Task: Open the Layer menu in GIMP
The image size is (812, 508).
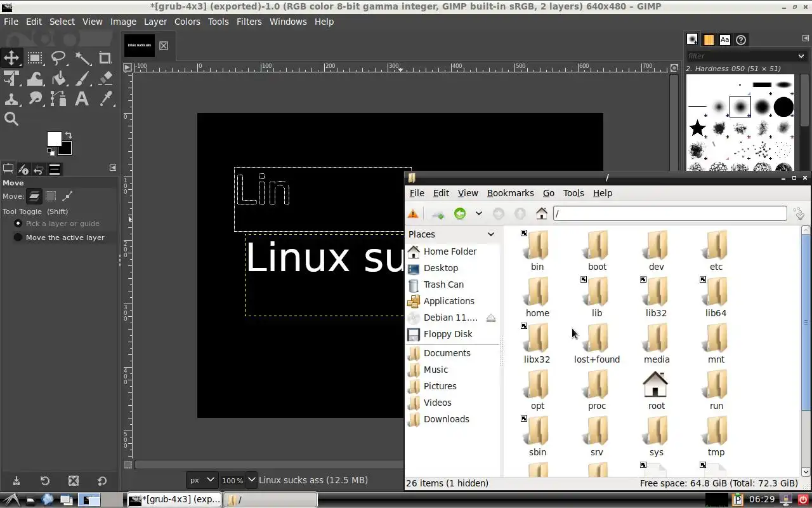Action: 155,22
